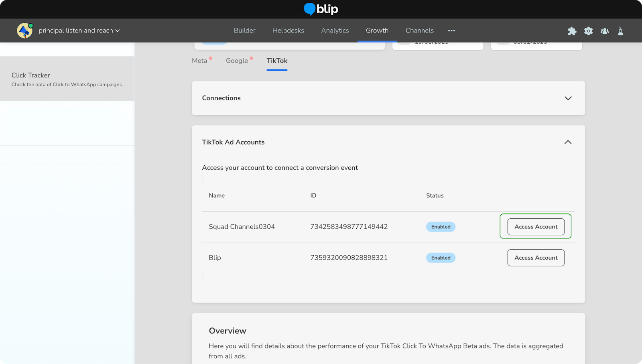The width and height of the screenshot is (642, 364).
Task: Click Enabled badge for Squad Channels0304
Action: (441, 227)
